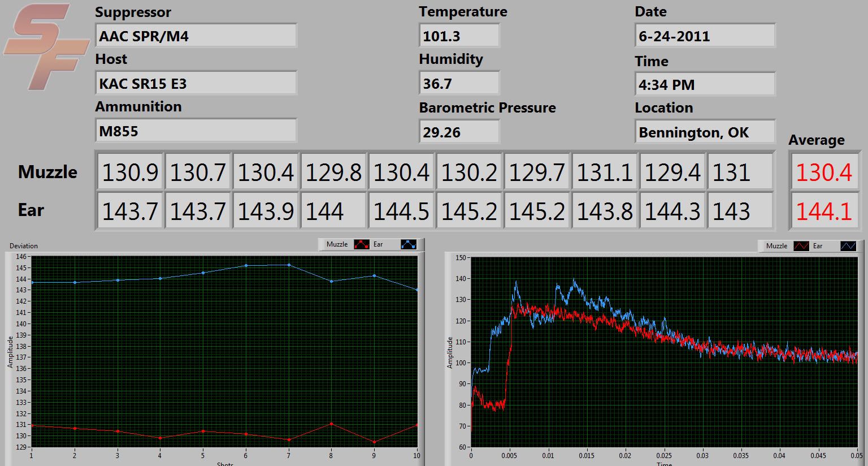Select Ear reading 143.9
This screenshot has height=466, width=868.
pyautogui.click(x=266, y=211)
